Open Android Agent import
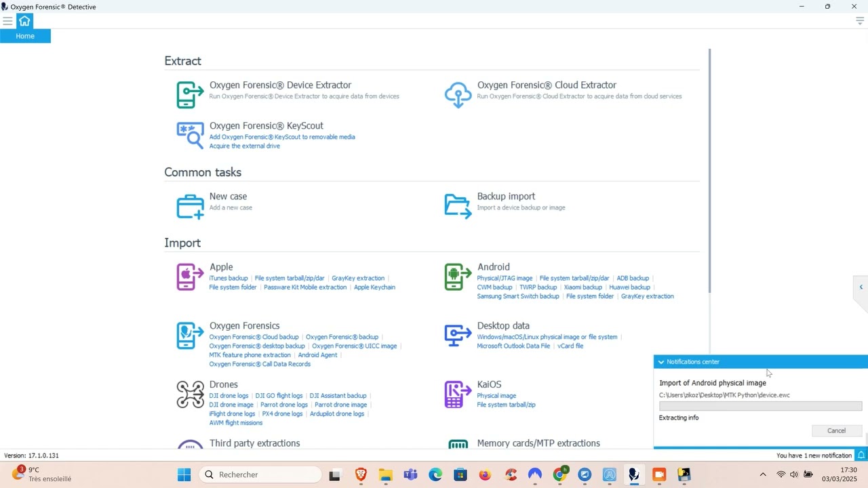The width and height of the screenshot is (868, 488). pyautogui.click(x=317, y=355)
